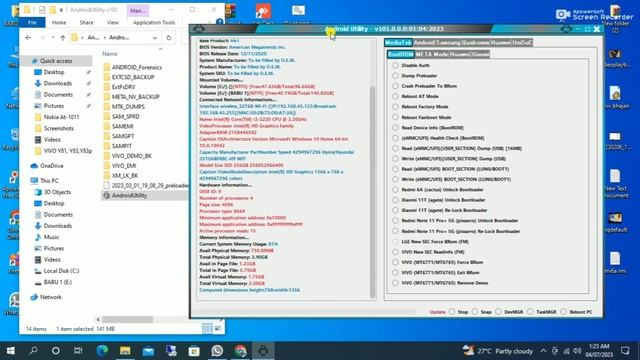Viewport: 640px width, 360px height.
Task: Click New folder icon in Explorer title bar
Action: pos(53,10)
